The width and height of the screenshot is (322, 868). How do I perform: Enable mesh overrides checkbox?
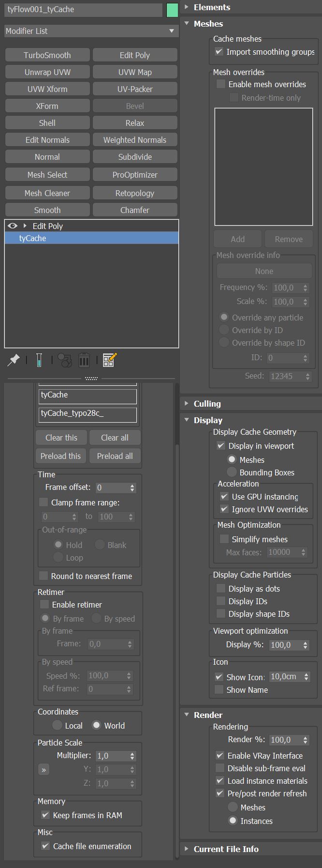tap(221, 84)
